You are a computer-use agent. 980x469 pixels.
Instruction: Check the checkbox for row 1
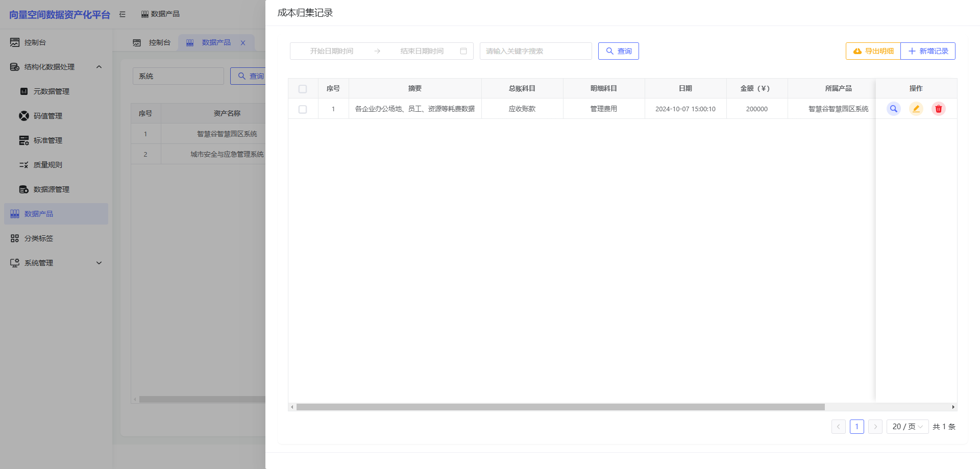pos(303,109)
